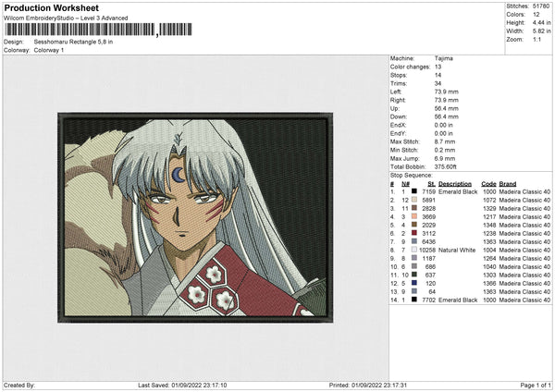Click the Sesshomaru embroidery design preview
The image size is (555, 392).
[x=195, y=217]
